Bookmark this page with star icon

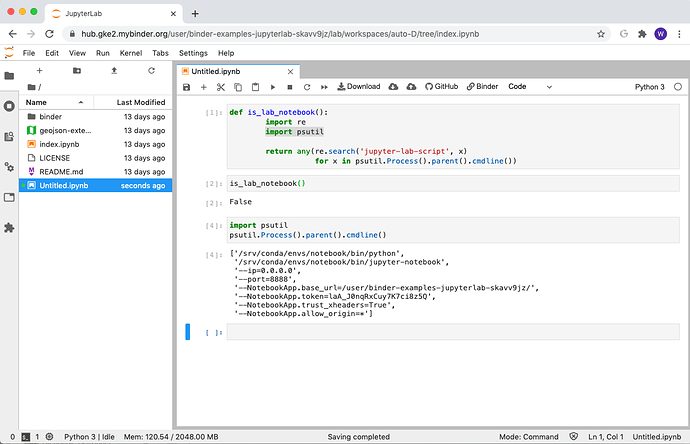(x=601, y=34)
